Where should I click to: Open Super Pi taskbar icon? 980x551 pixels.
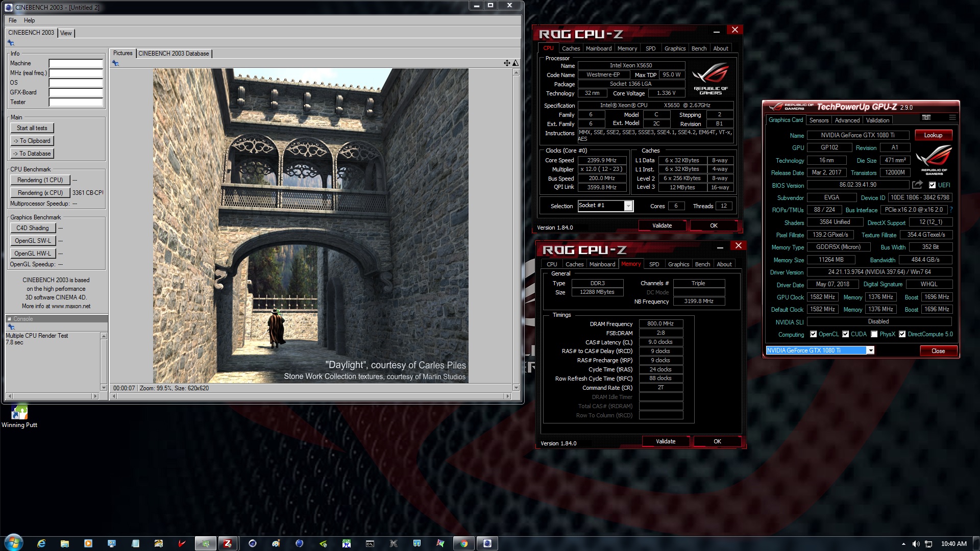[347, 543]
